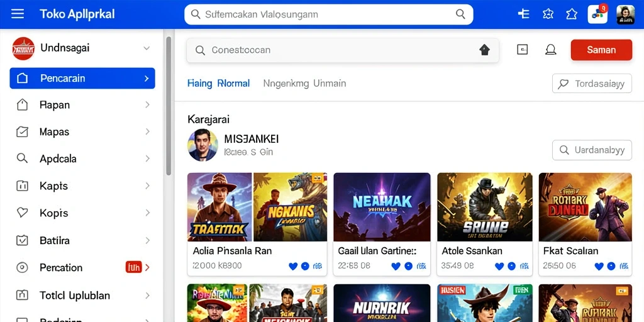Viewport: 644px width, 322px height.
Task: Switch to the Fiaing Rlormal tab
Action: click(218, 84)
